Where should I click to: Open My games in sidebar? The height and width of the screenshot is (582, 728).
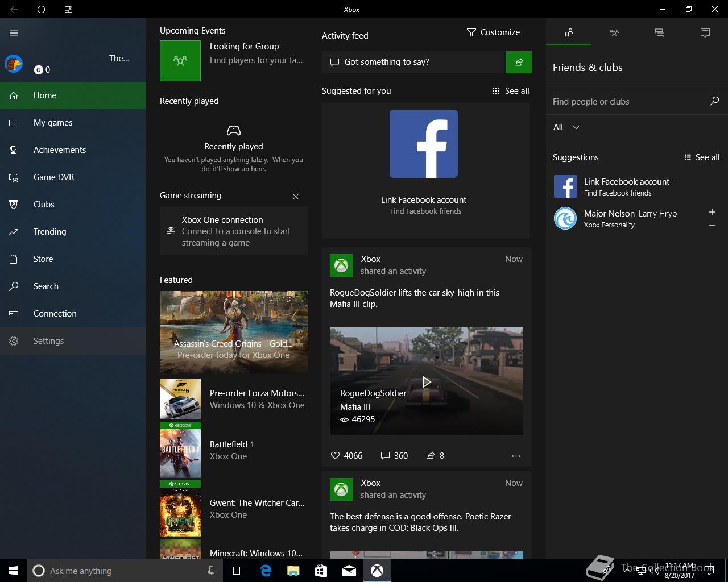[x=73, y=123]
